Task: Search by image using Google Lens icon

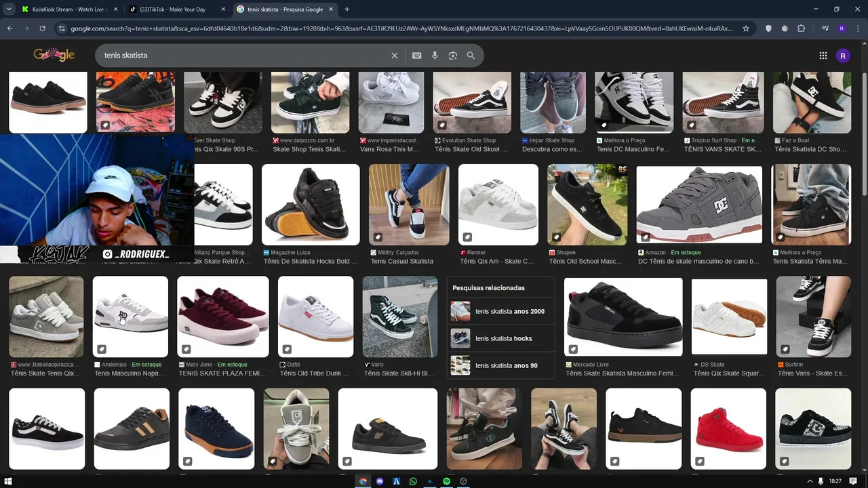Action: click(453, 56)
